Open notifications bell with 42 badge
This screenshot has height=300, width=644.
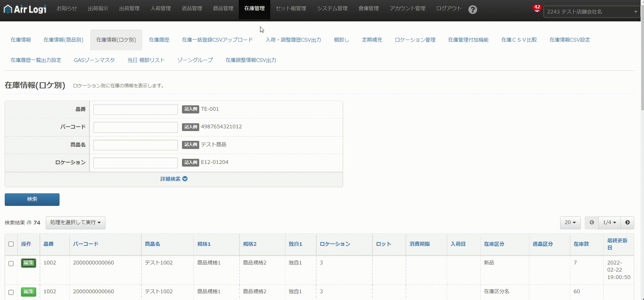pyautogui.click(x=537, y=8)
